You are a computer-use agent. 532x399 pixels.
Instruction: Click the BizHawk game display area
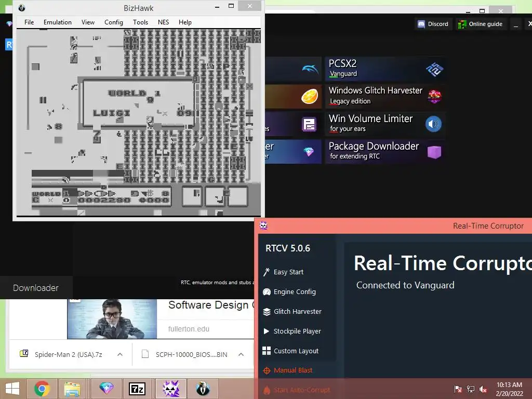point(139,123)
